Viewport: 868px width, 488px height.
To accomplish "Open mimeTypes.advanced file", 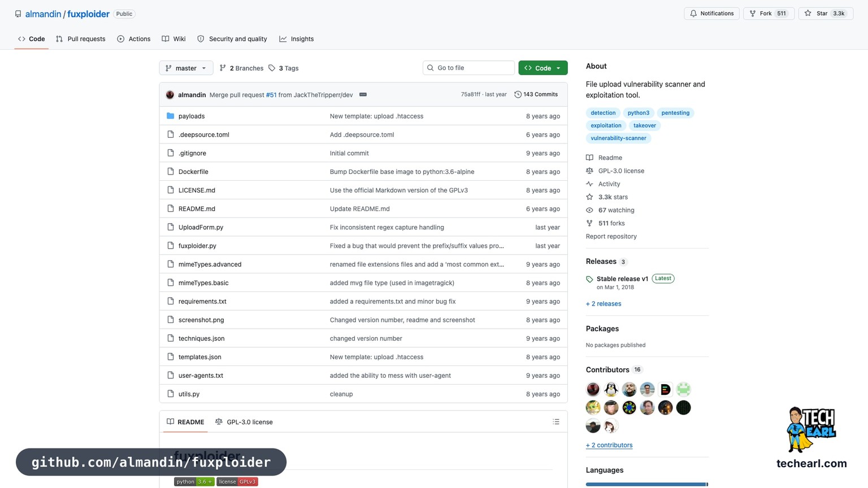I will [x=210, y=264].
